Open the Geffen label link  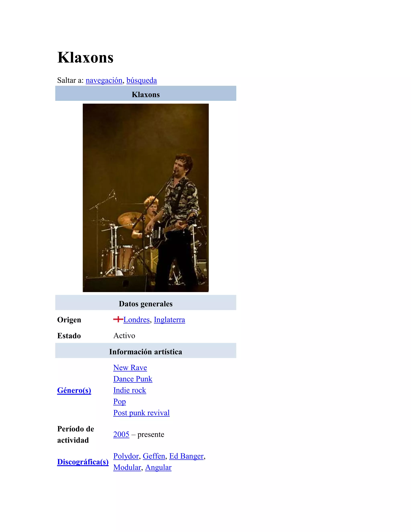pos(154,456)
